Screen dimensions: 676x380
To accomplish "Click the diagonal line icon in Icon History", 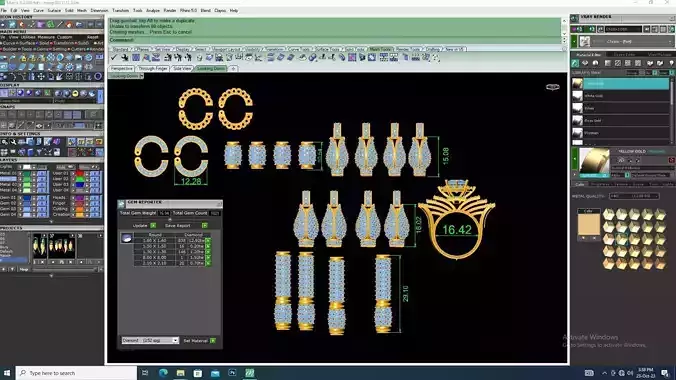I will click(60, 25).
